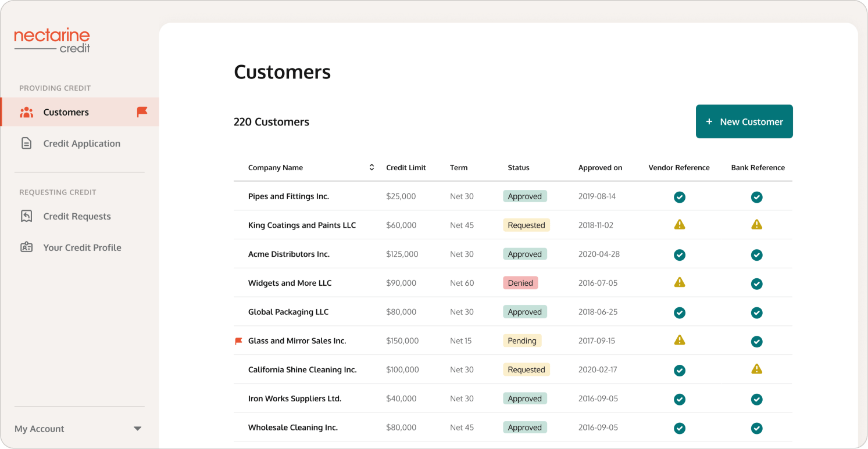Image resolution: width=868 pixels, height=449 pixels.
Task: Toggle the Company Name sort order
Action: [x=372, y=167]
